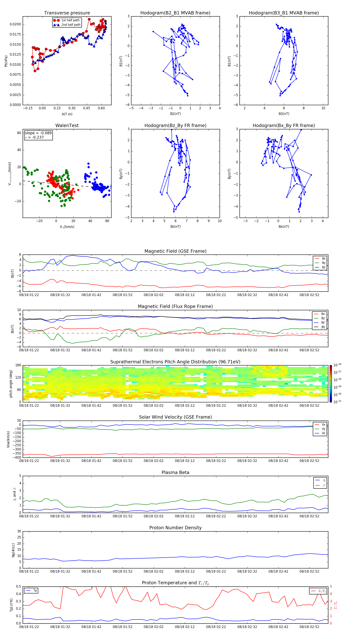
Task: Click 'Bx' legend entry in GSE magnetic field
Action: [320, 259]
